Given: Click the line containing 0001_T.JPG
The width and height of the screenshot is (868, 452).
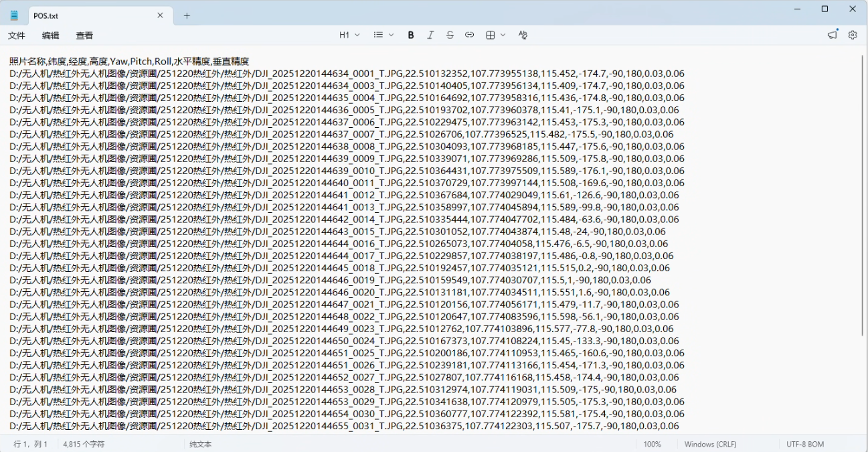Looking at the screenshot, I should coord(347,74).
